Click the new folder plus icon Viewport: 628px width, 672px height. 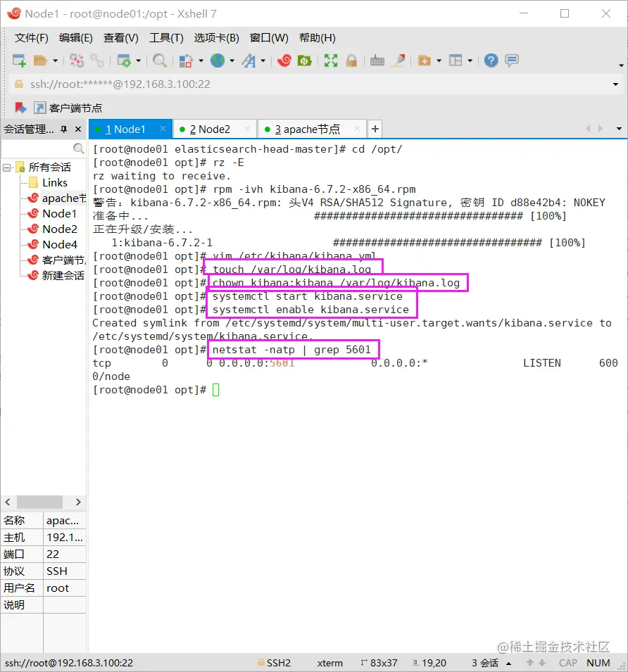click(425, 61)
